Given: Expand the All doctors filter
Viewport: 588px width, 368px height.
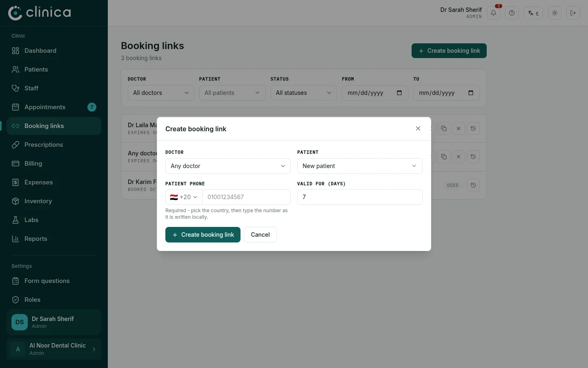Looking at the screenshot, I should coord(161,93).
